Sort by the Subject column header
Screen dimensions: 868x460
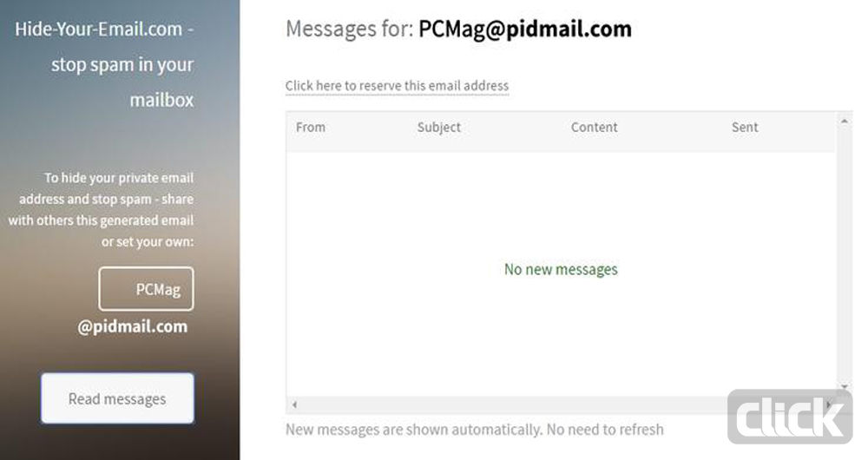point(439,128)
